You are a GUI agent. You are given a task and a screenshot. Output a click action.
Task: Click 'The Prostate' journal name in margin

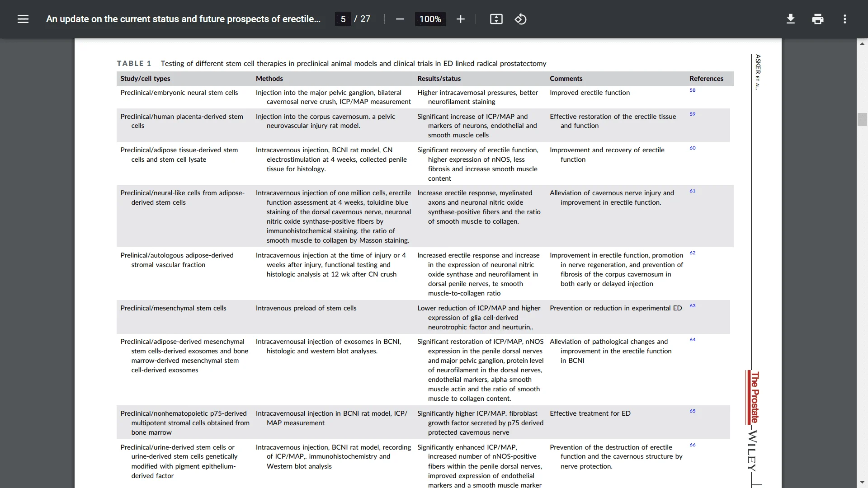tap(755, 397)
